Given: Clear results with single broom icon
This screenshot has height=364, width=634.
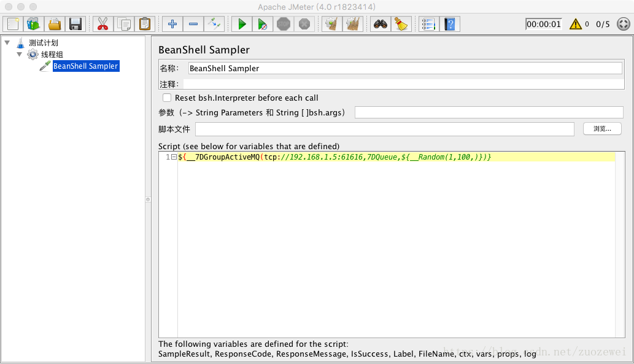Looking at the screenshot, I should [332, 24].
